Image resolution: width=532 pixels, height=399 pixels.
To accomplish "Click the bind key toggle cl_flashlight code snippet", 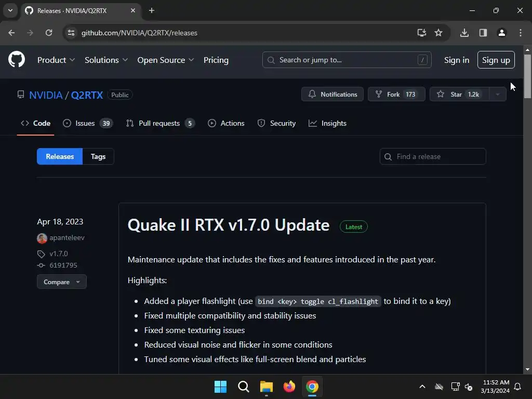I will [x=318, y=302].
